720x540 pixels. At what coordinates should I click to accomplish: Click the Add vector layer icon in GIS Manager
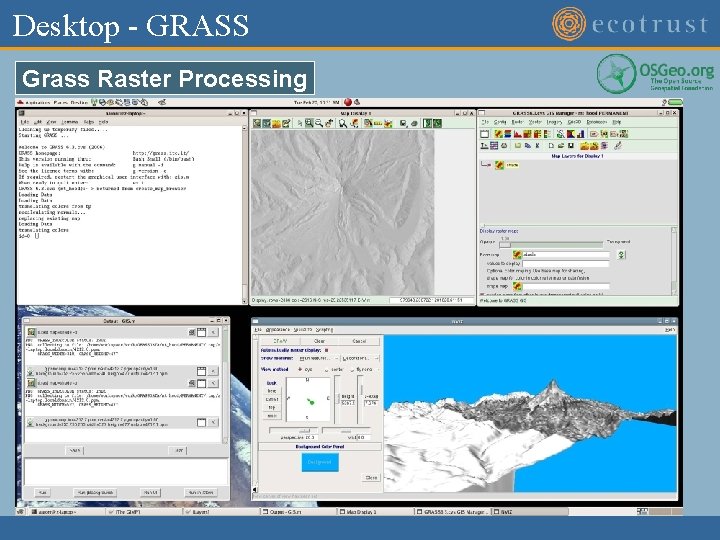561,134
